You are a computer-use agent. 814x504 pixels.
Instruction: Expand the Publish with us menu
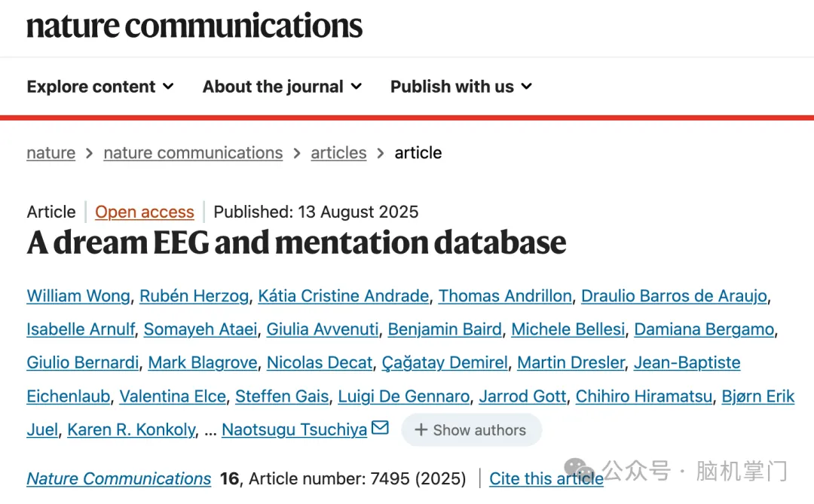461,87
